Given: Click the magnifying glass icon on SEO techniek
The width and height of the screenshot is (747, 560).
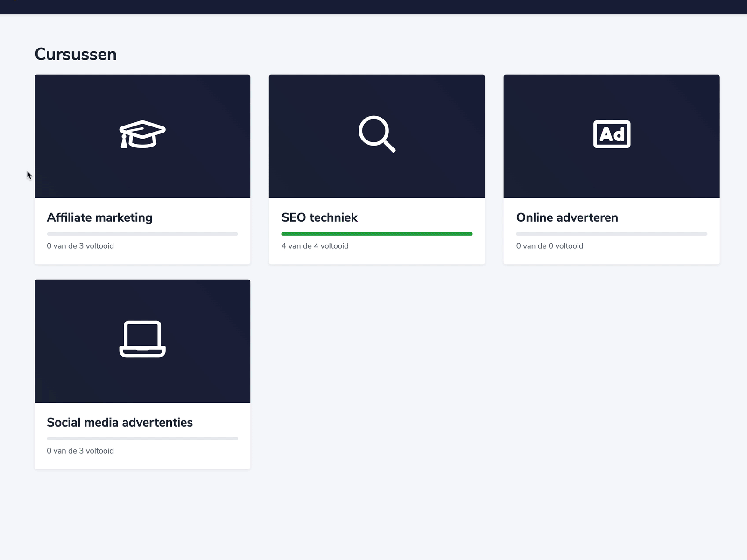Looking at the screenshot, I should (377, 134).
